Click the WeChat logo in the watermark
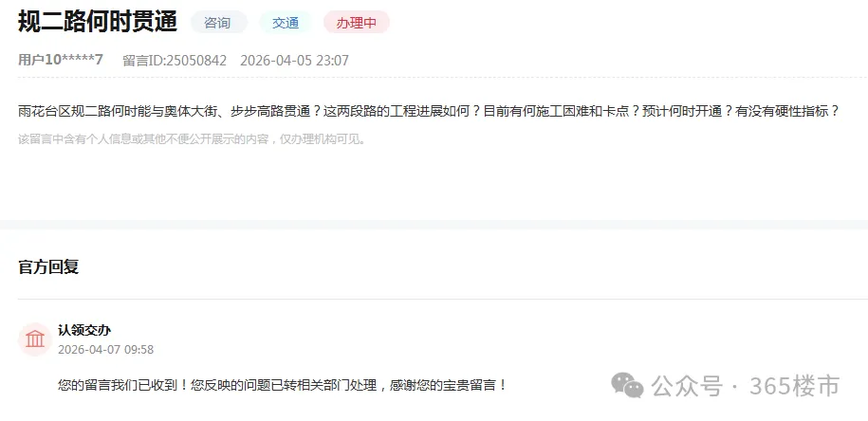The image size is (868, 421). click(x=627, y=385)
